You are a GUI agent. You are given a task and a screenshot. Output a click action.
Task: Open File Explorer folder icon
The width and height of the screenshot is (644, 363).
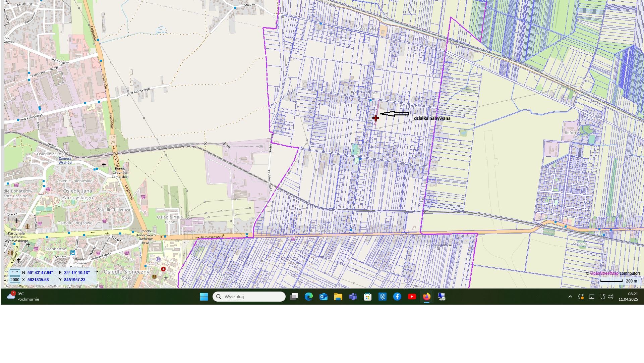(x=338, y=297)
